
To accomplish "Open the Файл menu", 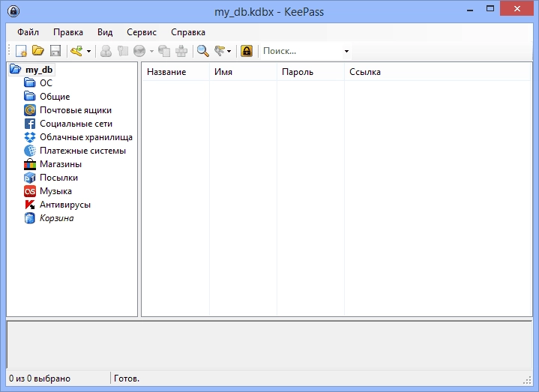I will coord(28,32).
